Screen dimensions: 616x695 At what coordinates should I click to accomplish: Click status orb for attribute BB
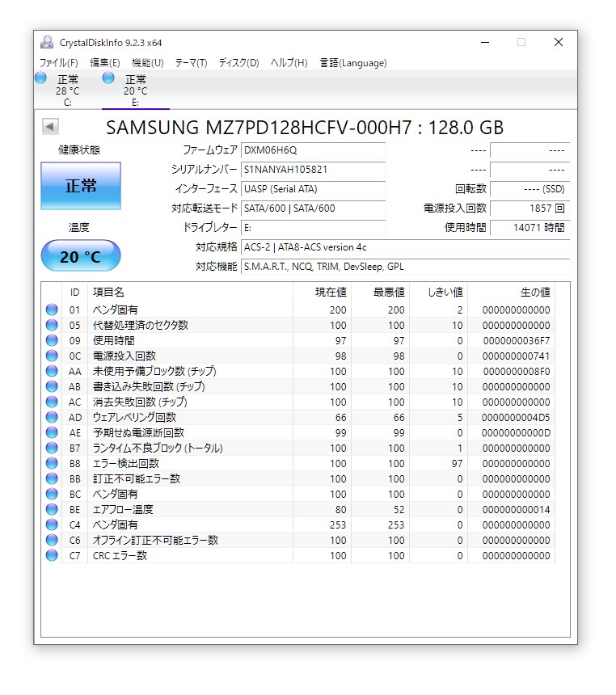pyautogui.click(x=52, y=478)
